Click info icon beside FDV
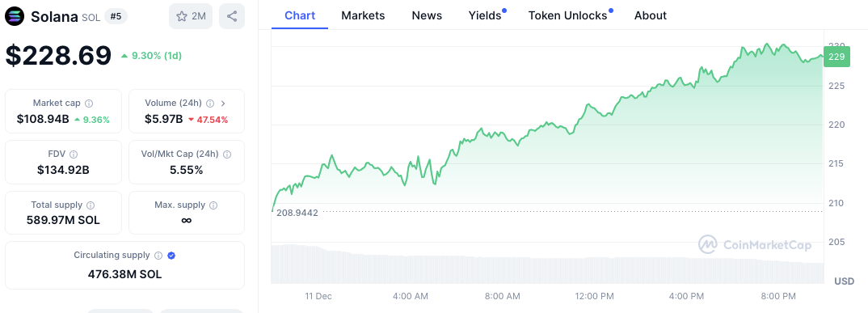Screen dimensions: 868x313 click(x=74, y=154)
